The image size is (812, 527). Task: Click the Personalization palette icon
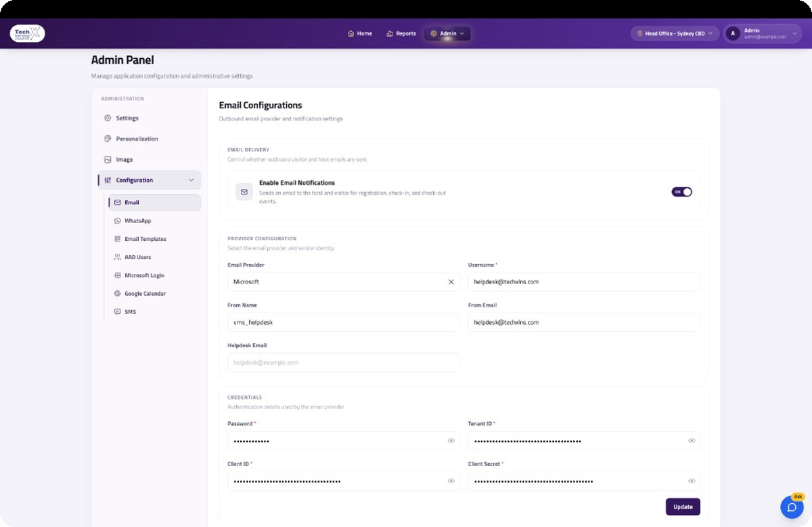point(108,139)
